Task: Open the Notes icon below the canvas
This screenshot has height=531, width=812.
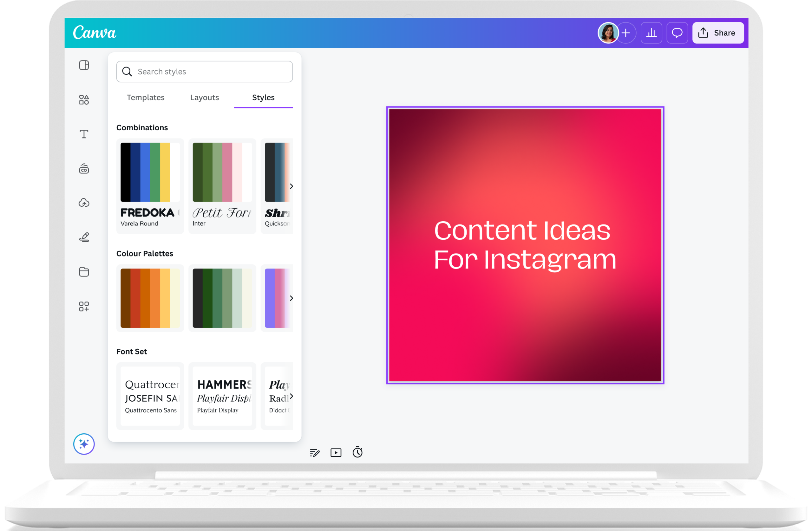Action: [315, 453]
